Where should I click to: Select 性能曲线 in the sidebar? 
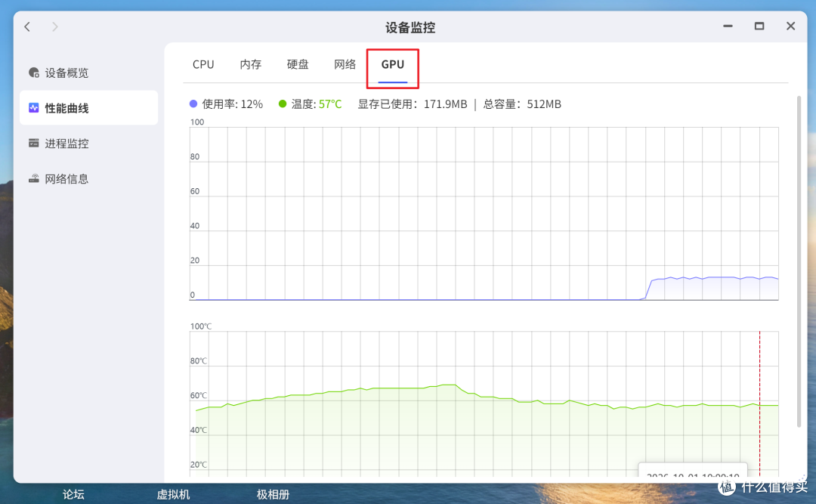coord(88,108)
